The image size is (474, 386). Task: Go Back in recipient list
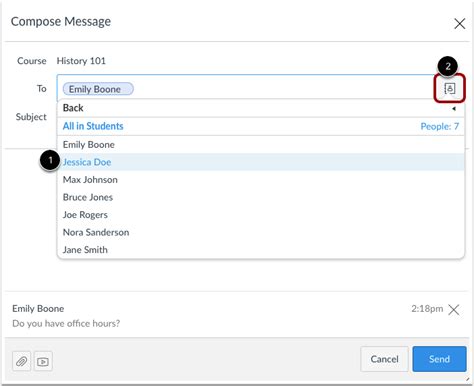[x=261, y=108]
